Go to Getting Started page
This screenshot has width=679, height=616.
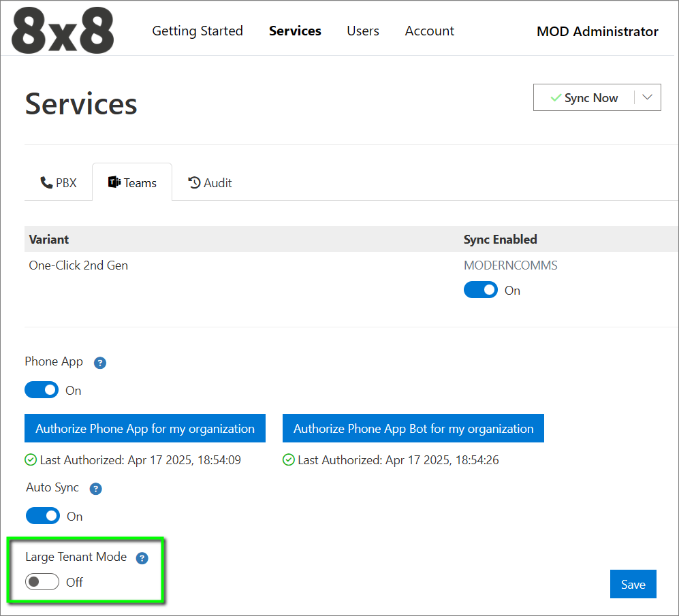[198, 31]
